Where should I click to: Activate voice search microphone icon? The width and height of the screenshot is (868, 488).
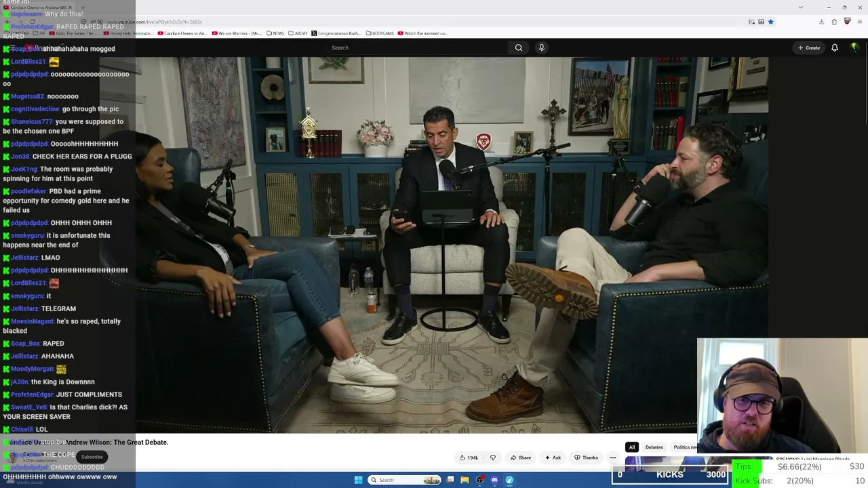(541, 47)
